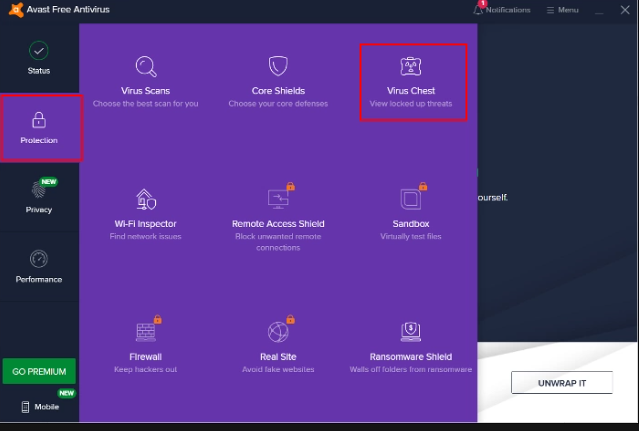Screen dimensions: 639x431
Task: Click the orange lock on Remote Access Shield
Action: pyautogui.click(x=291, y=186)
